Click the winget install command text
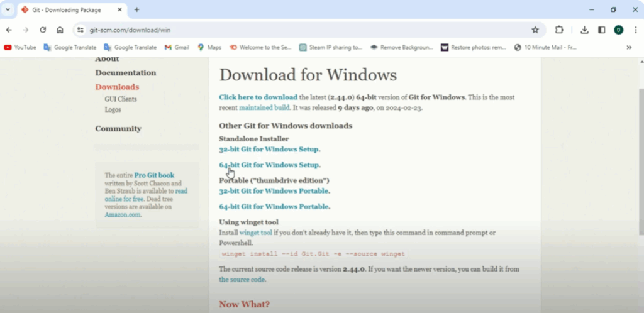 pos(313,254)
